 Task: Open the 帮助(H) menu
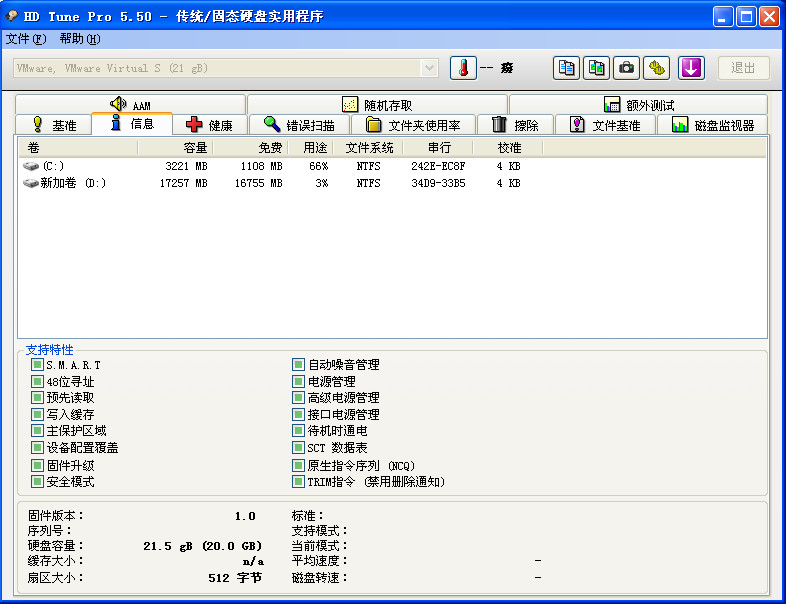[80, 39]
